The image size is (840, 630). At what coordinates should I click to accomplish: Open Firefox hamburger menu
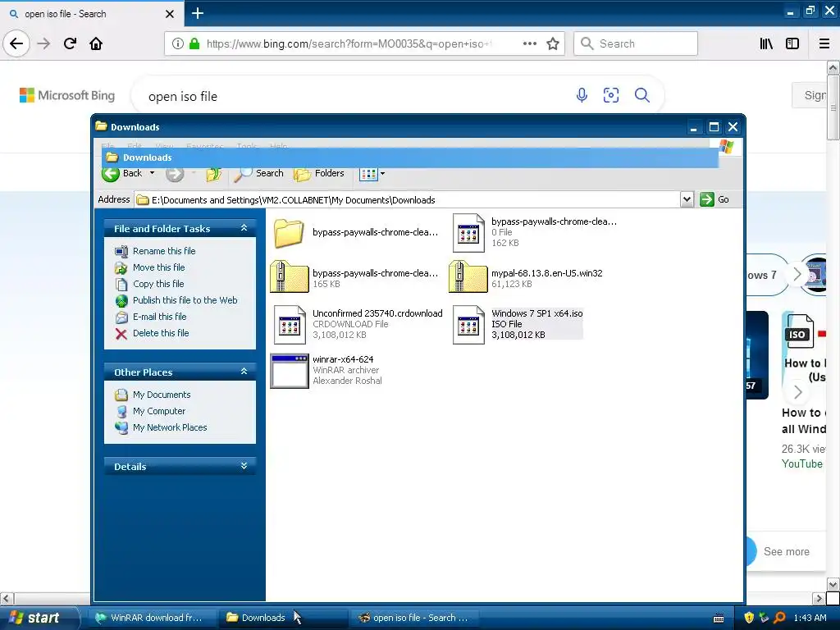tap(824, 43)
